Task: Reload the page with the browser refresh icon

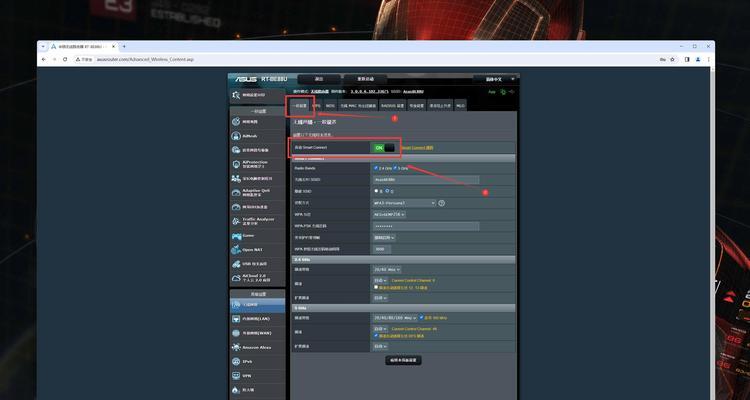Action: [65, 59]
